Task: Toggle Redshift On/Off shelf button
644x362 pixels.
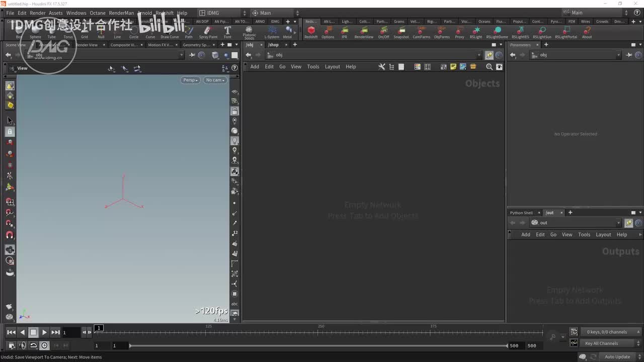Action: point(383,31)
